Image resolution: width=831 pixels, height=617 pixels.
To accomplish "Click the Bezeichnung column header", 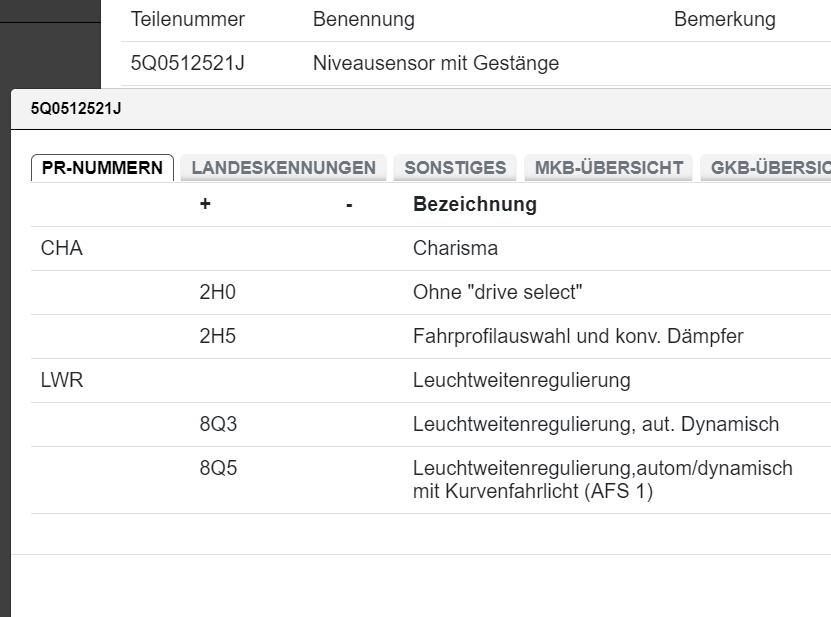I will [x=475, y=204].
